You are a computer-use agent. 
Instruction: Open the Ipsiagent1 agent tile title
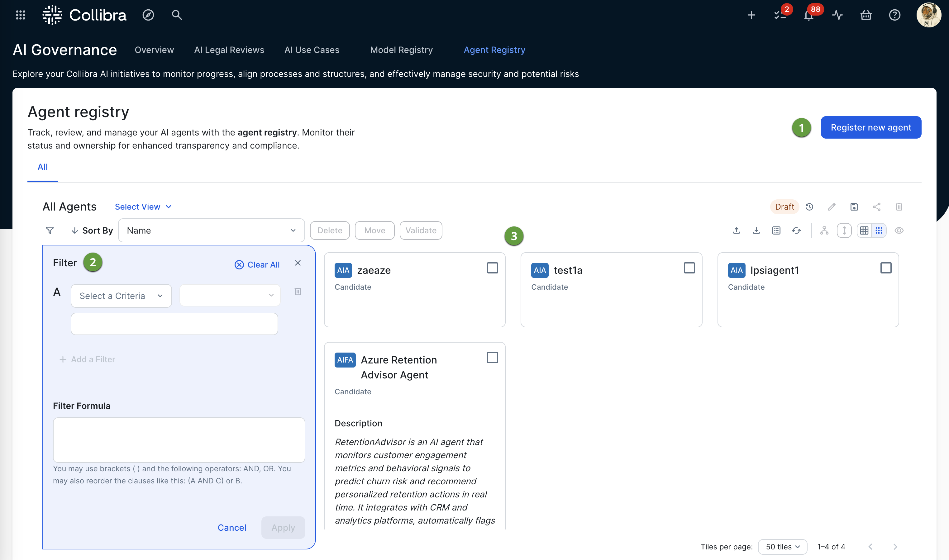point(775,270)
